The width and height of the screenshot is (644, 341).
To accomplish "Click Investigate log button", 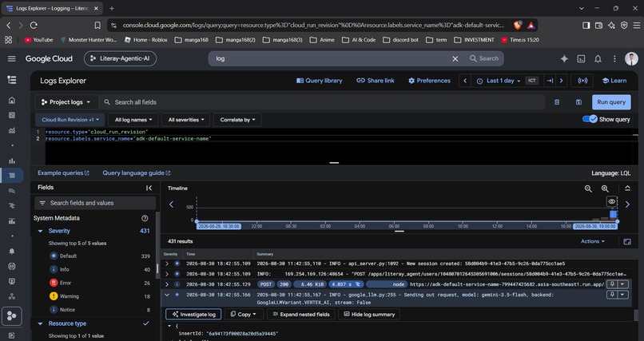I will pyautogui.click(x=193, y=315).
